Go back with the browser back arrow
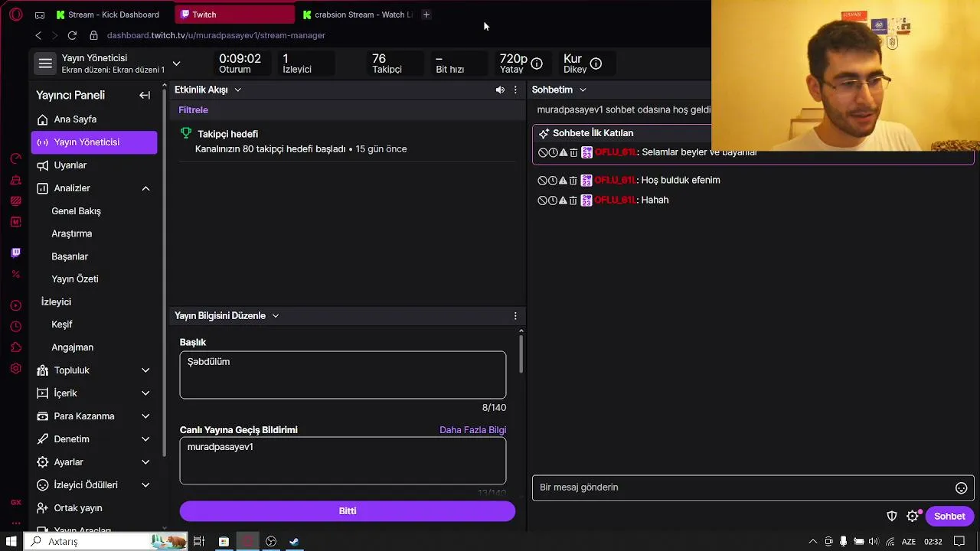This screenshot has width=980, height=551. click(38, 35)
